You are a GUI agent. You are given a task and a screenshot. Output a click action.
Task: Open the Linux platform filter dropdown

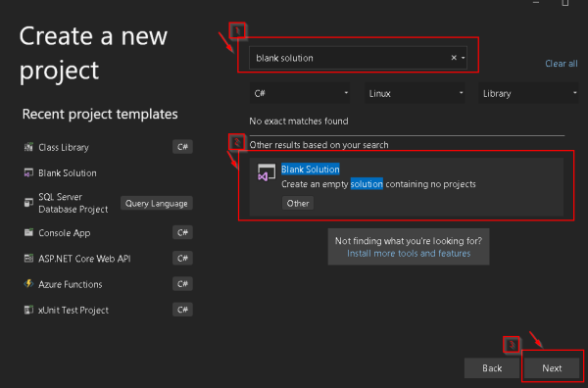click(415, 93)
